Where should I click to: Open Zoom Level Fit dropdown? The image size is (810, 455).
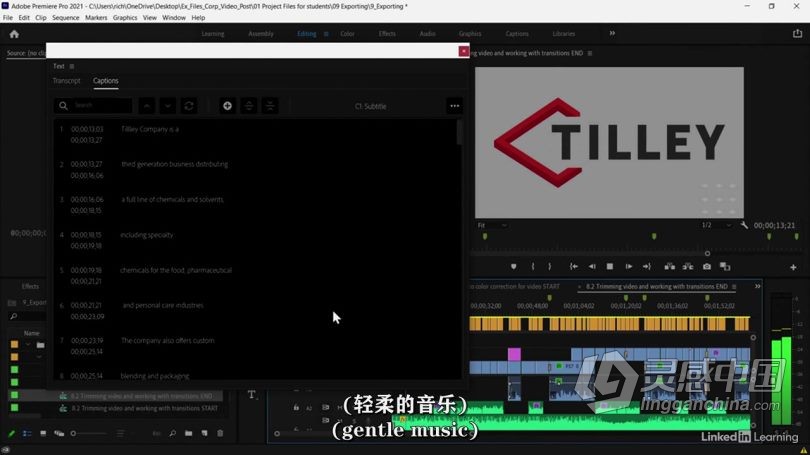point(491,225)
